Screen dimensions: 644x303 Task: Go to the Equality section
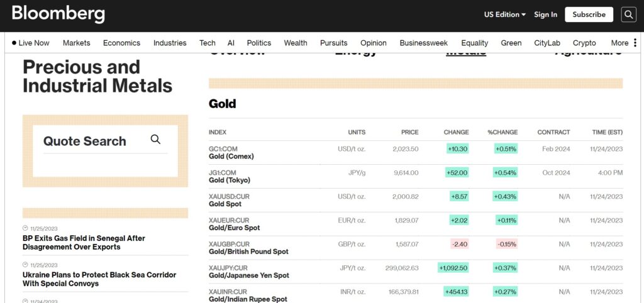[474, 43]
